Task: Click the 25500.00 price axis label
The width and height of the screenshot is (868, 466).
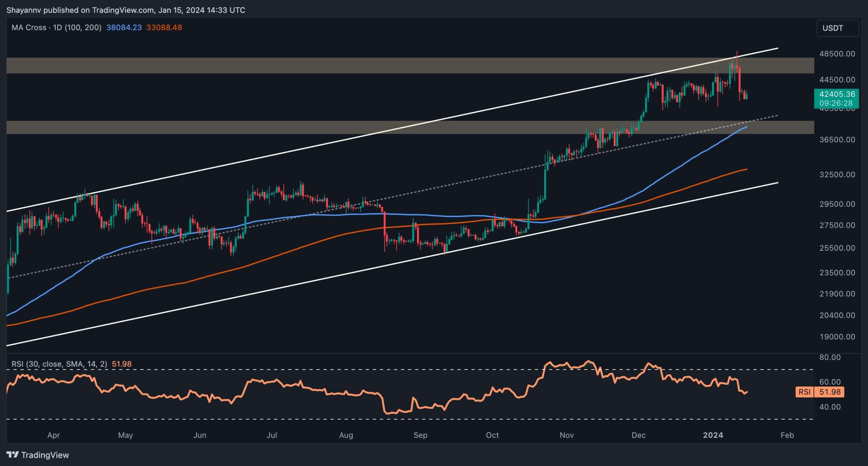Action: [837, 248]
